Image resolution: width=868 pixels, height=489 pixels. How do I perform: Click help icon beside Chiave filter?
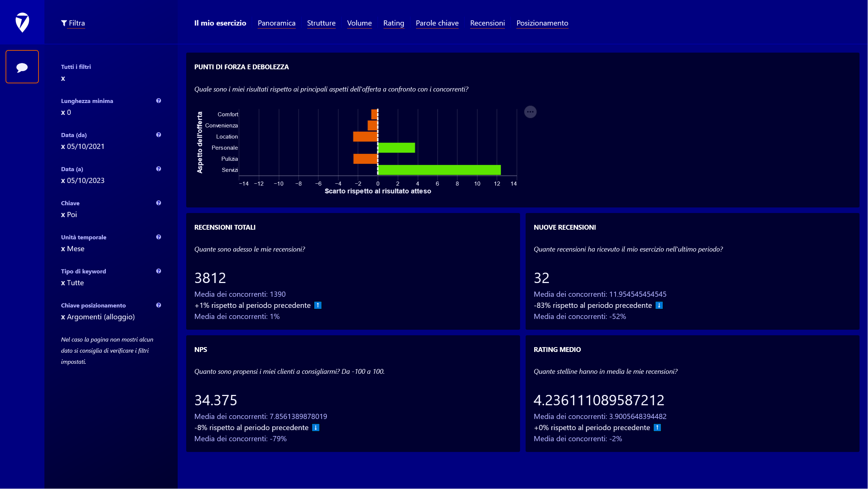(x=158, y=203)
